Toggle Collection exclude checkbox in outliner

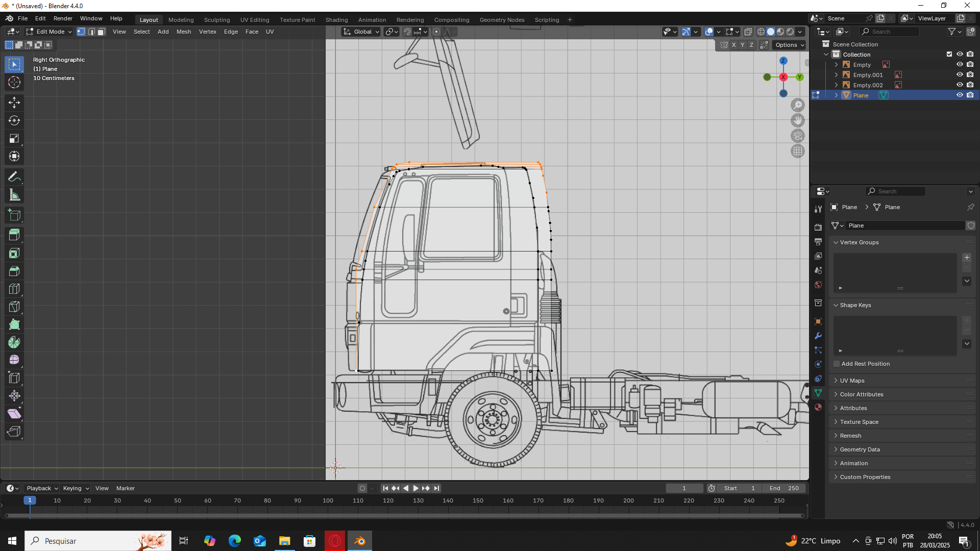click(x=949, y=54)
